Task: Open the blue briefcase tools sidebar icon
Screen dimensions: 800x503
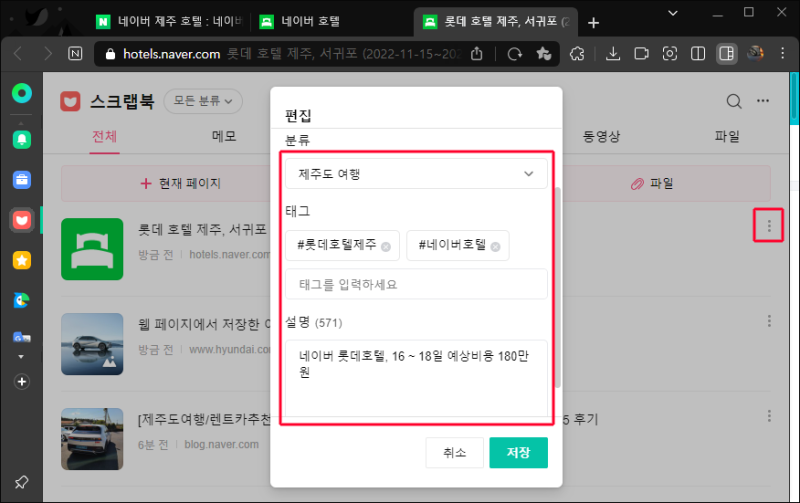Action: point(22,180)
